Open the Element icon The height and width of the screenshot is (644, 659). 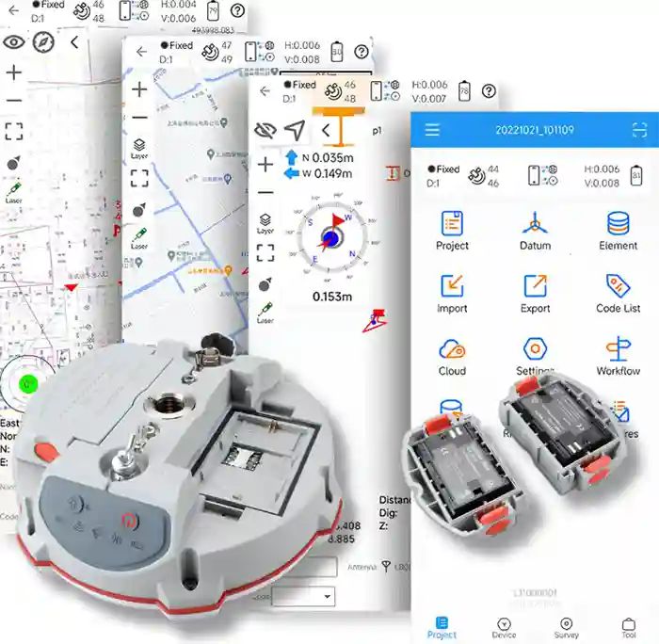(618, 231)
